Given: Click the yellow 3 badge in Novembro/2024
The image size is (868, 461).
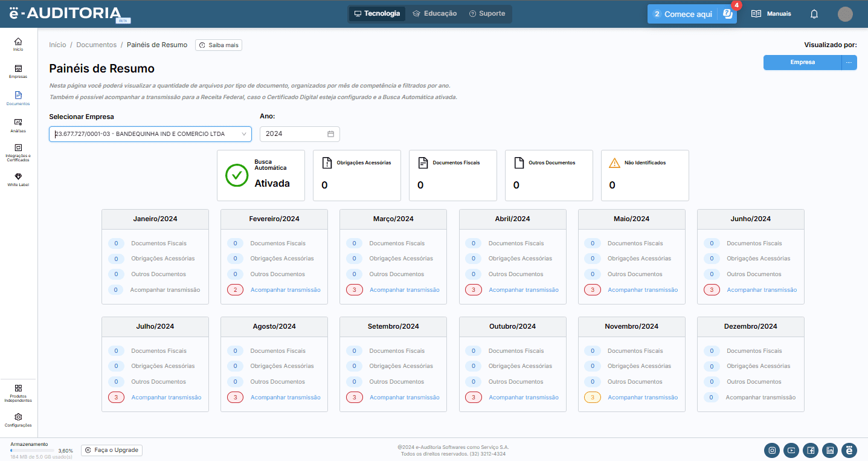Looking at the screenshot, I should point(593,398).
